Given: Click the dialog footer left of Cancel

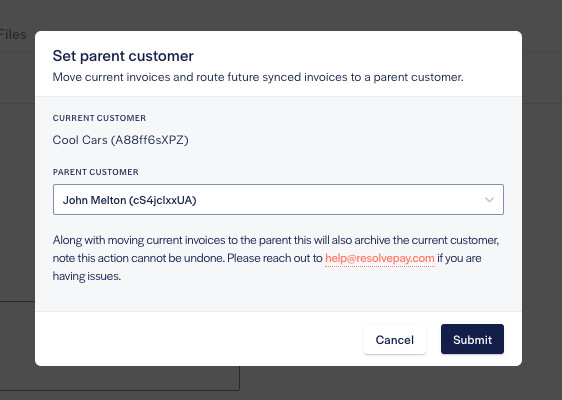Looking at the screenshot, I should (x=199, y=339).
